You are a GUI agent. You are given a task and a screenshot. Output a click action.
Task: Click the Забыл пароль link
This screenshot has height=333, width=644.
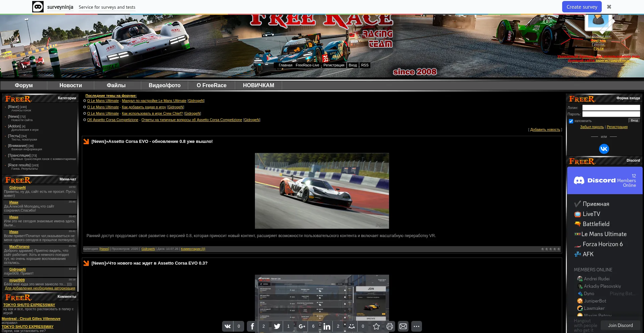click(592, 127)
